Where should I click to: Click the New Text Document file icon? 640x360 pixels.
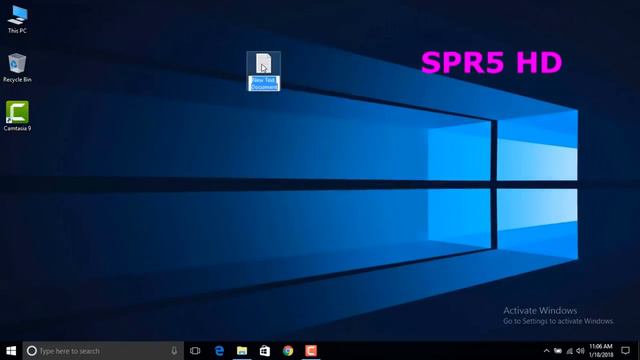263,63
